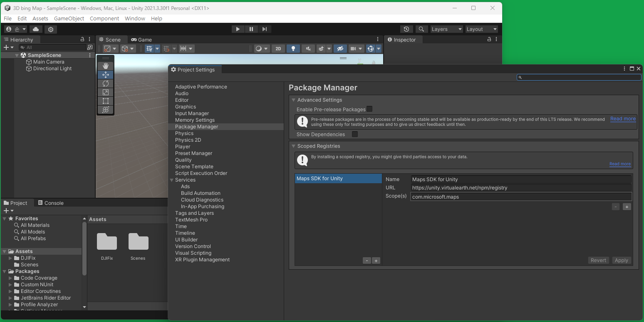The image size is (644, 322).
Task: Click the Project Settings search field
Action: pyautogui.click(x=579, y=77)
